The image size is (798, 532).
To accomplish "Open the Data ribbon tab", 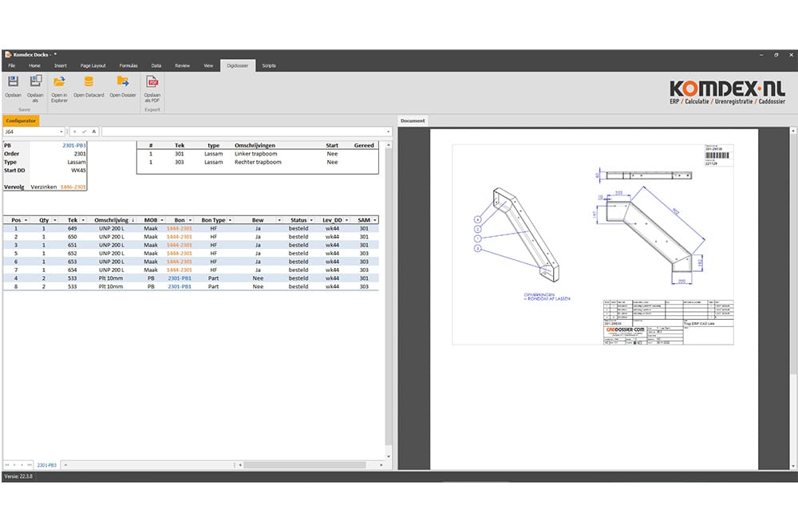I will pos(156,65).
